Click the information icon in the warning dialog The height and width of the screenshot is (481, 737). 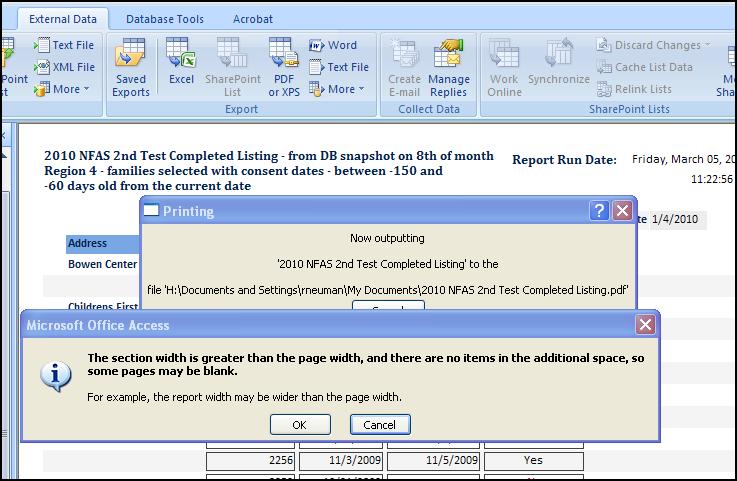pos(55,377)
